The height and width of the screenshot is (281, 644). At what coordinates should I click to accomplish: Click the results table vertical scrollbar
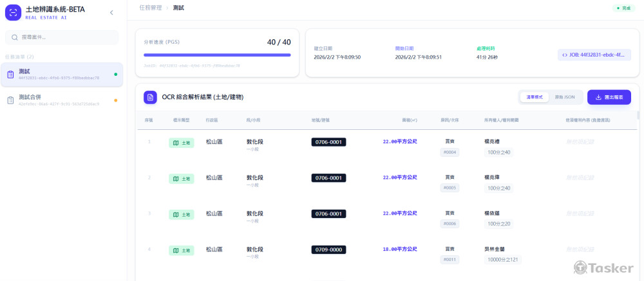tap(638, 116)
